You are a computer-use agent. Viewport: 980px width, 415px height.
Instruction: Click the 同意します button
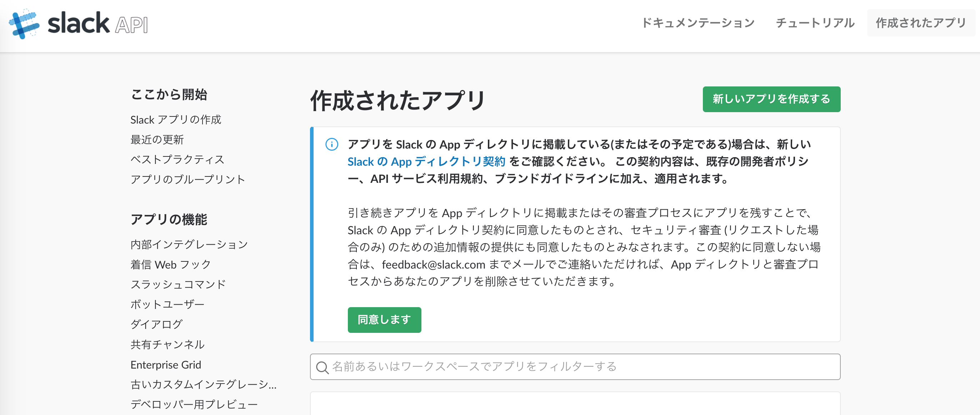[x=384, y=320]
